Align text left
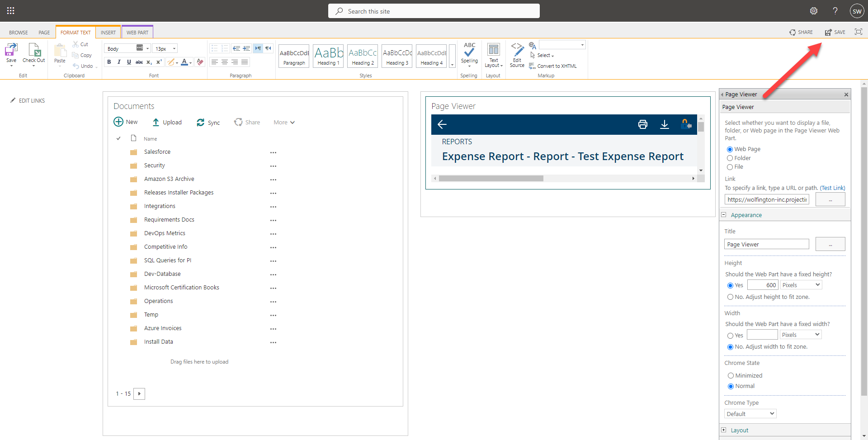Viewport: 868px width, 440px height. (x=215, y=62)
